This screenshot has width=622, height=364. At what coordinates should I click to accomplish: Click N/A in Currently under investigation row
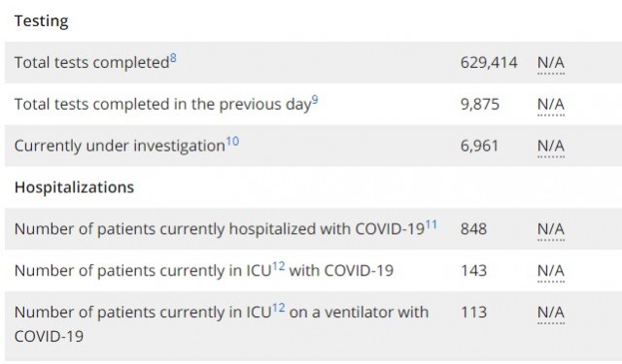point(551,147)
